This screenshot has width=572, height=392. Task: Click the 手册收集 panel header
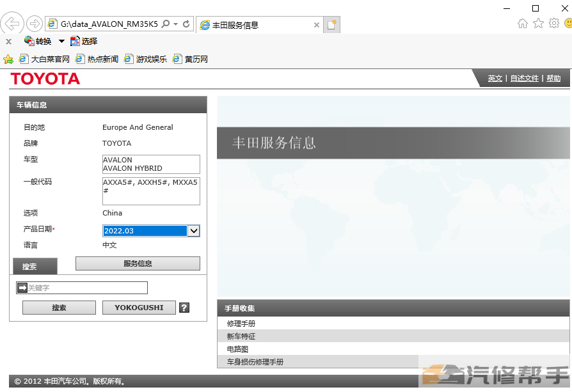tap(393, 308)
